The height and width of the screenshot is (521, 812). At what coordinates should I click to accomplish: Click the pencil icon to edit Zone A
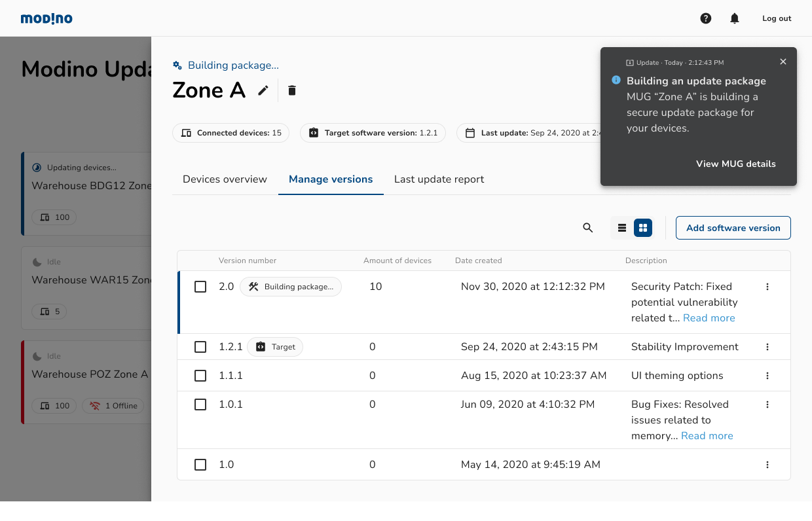coord(263,90)
